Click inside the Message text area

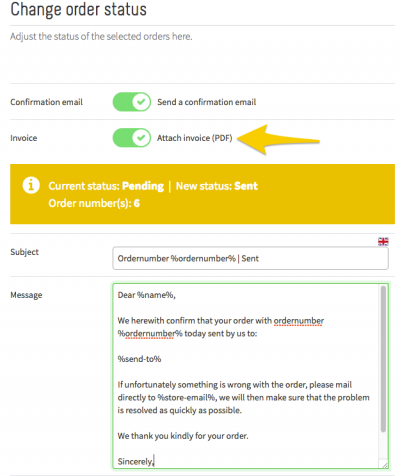point(248,376)
